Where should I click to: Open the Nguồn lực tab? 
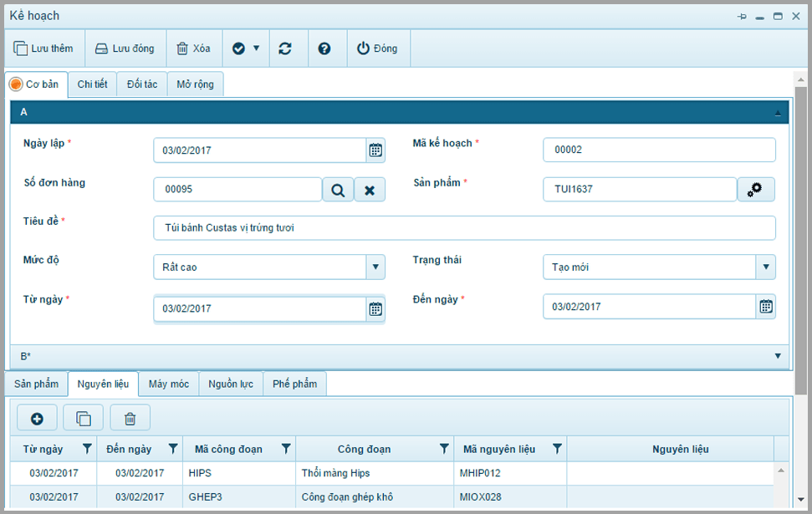(231, 384)
